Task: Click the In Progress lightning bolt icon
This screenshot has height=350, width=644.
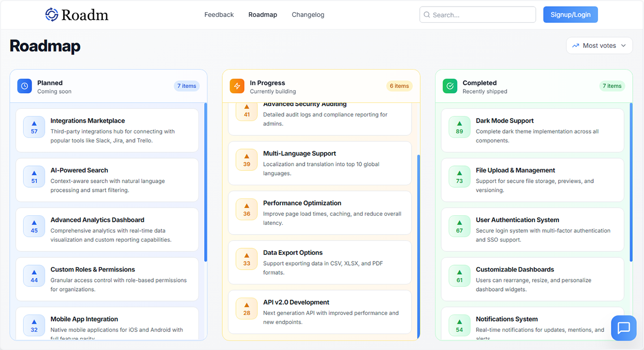Action: pos(237,86)
